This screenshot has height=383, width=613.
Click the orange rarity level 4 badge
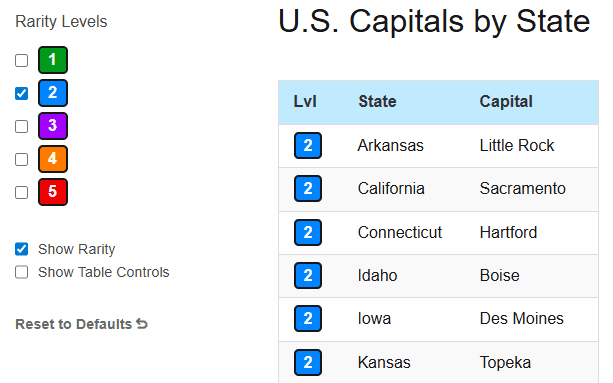[x=53, y=159]
